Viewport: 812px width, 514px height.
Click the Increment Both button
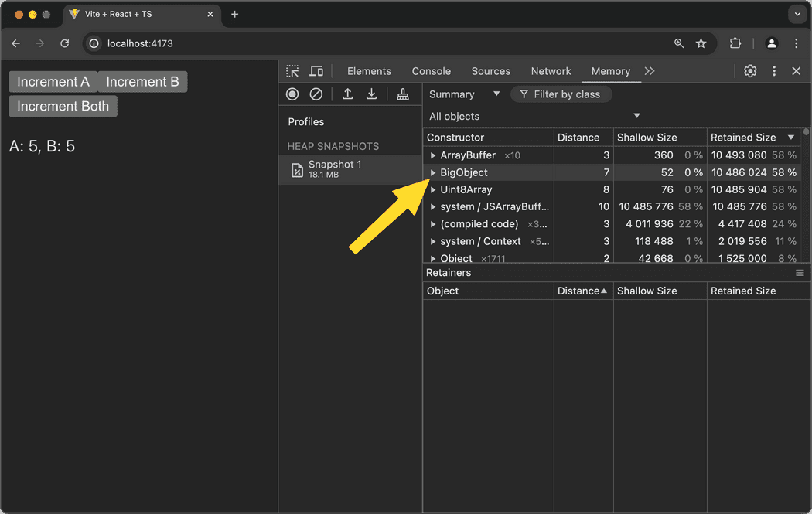click(x=63, y=107)
